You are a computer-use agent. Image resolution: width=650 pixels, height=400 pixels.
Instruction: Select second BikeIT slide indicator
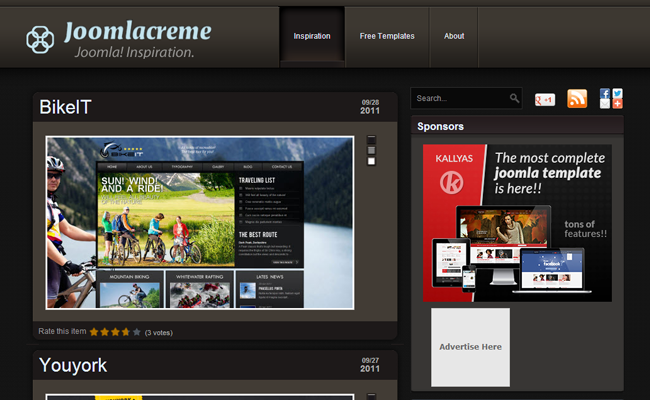(371, 150)
